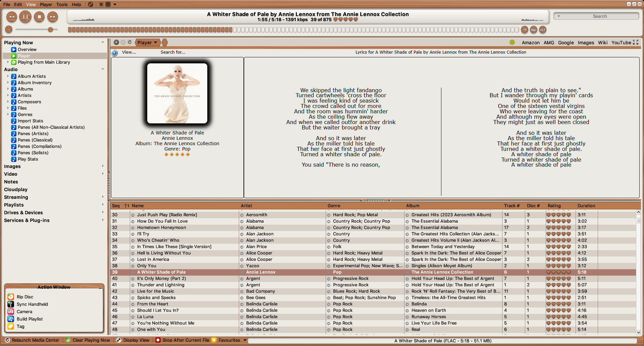
Task: Click the Camera action
Action: [24, 311]
